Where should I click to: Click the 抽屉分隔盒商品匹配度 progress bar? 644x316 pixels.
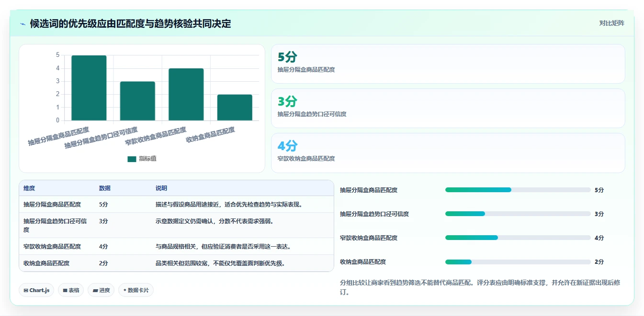[518, 190]
